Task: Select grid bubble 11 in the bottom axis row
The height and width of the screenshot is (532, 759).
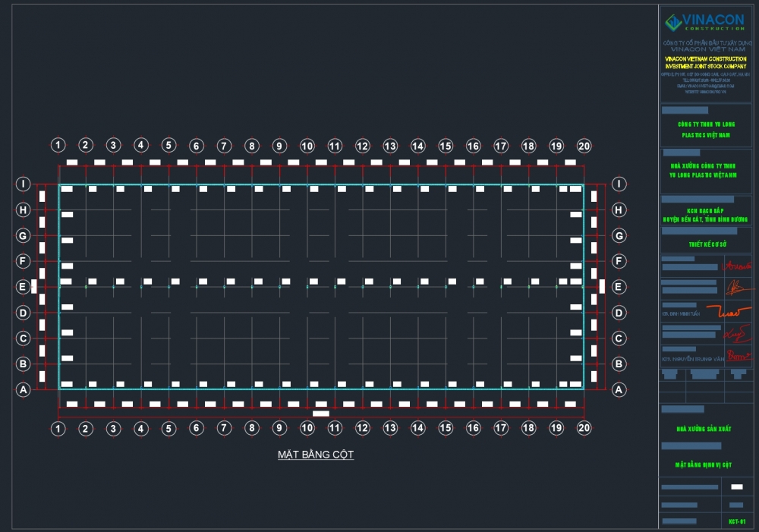Action: point(335,429)
